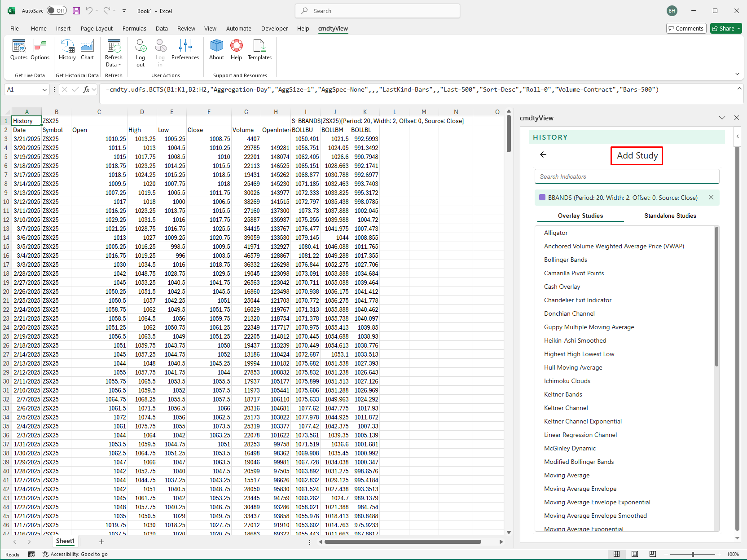Open cmdtyView Preferences
747x560 pixels.
[185, 50]
